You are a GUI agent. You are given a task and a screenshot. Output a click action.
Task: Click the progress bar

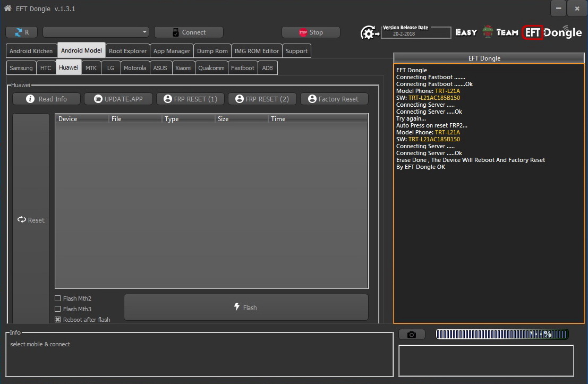click(502, 334)
